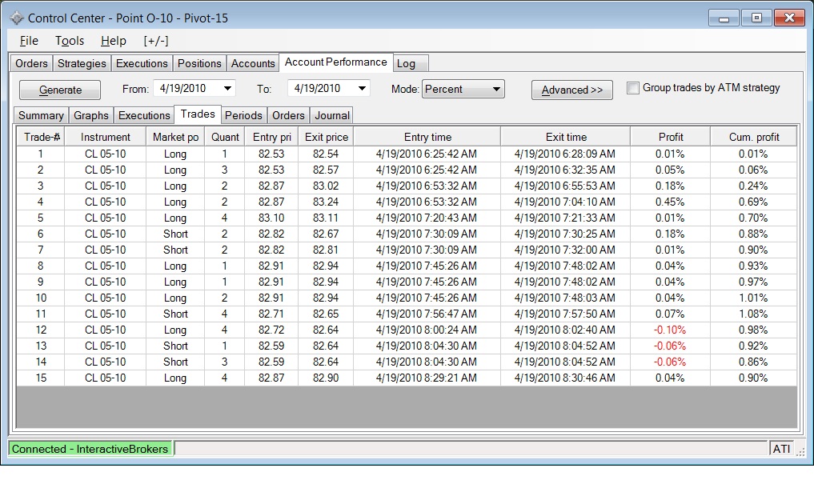Sort by the Entry pri column header
Screen dimensions: 814x504
(271, 137)
